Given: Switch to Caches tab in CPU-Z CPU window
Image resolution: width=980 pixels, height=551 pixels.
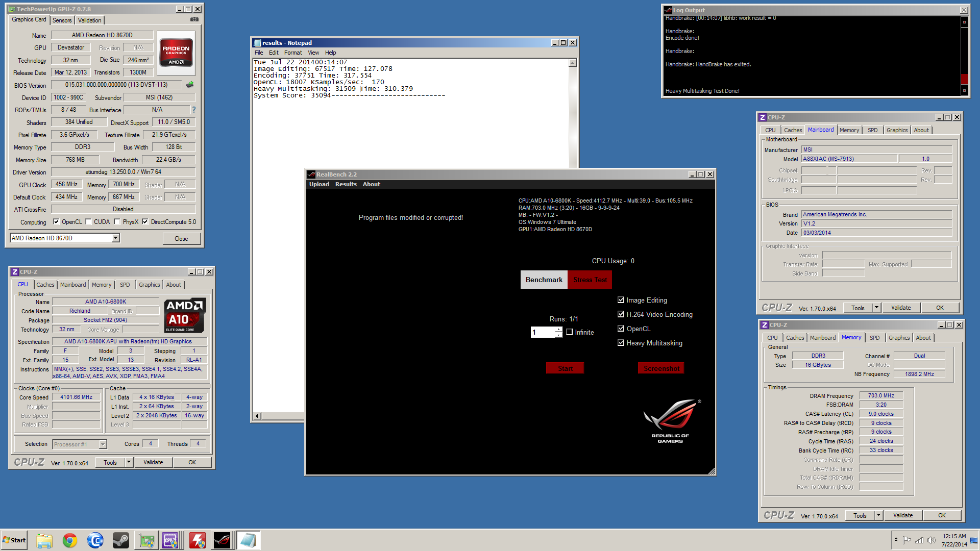Looking at the screenshot, I should (x=45, y=285).
